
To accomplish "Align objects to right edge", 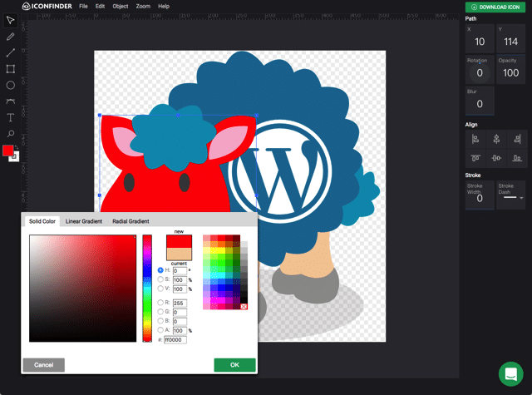I will 517,139.
